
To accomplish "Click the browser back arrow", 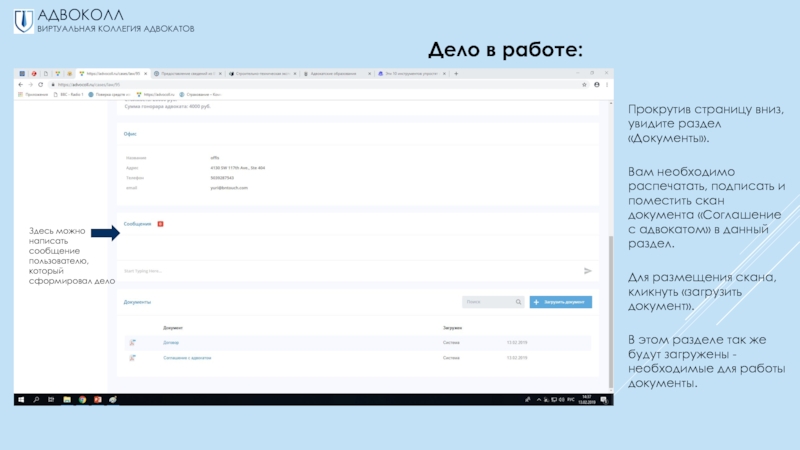I will click(20, 84).
